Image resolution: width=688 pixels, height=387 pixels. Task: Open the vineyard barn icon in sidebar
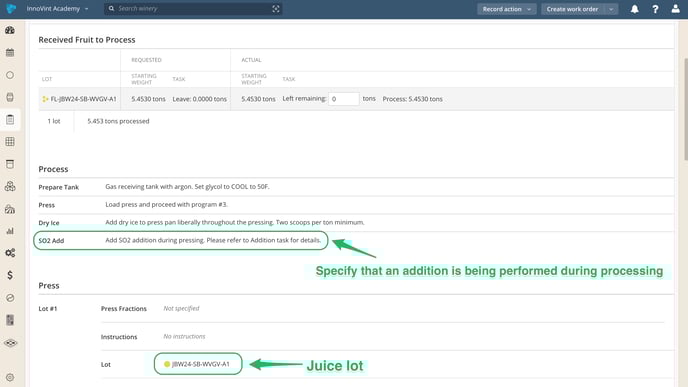(x=10, y=209)
